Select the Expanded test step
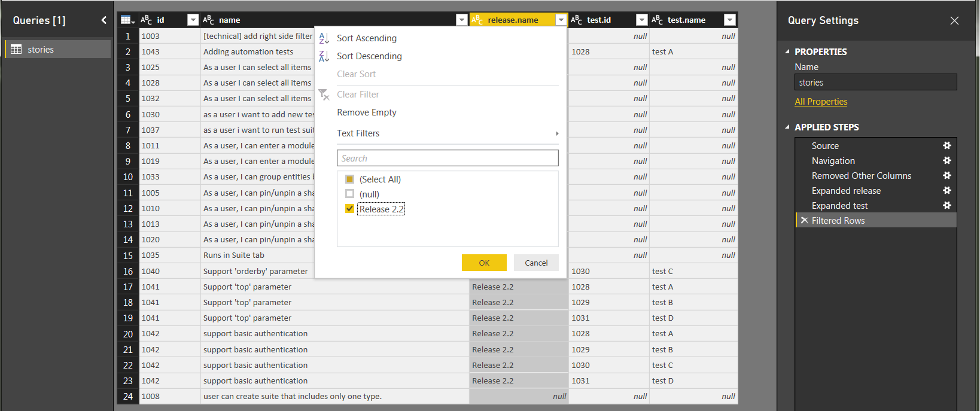Image resolution: width=980 pixels, height=411 pixels. coord(839,205)
